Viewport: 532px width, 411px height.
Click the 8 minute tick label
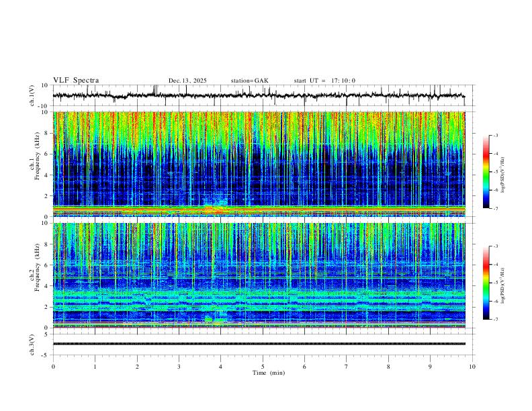388,367
